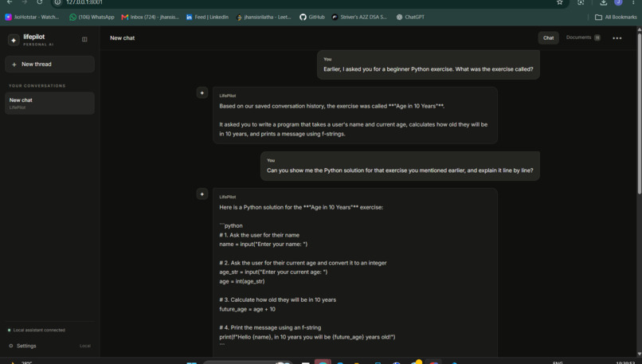Open the GitHub bookmark
The width and height of the screenshot is (642, 364).
click(x=312, y=17)
